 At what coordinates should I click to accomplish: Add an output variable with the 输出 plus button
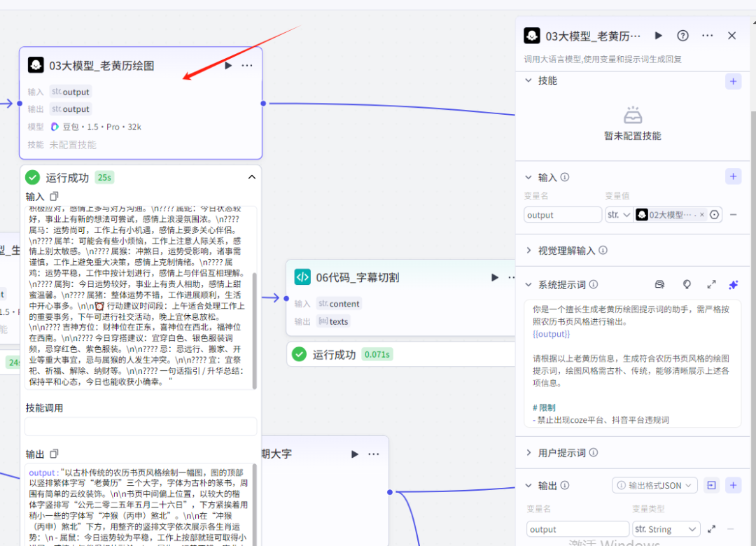tap(733, 485)
